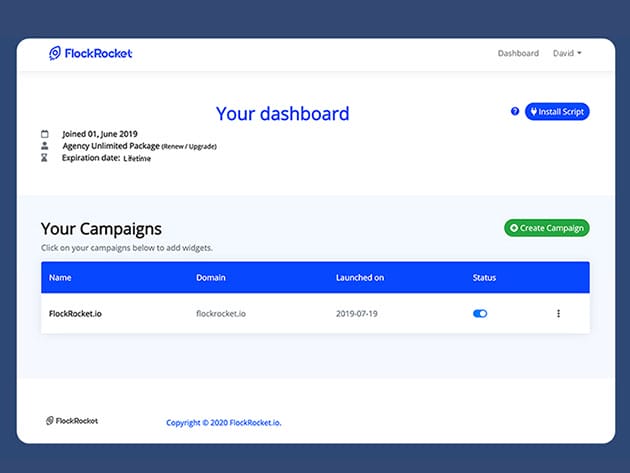Image resolution: width=630 pixels, height=473 pixels.
Task: Click the Status column header
Action: pyautogui.click(x=484, y=277)
